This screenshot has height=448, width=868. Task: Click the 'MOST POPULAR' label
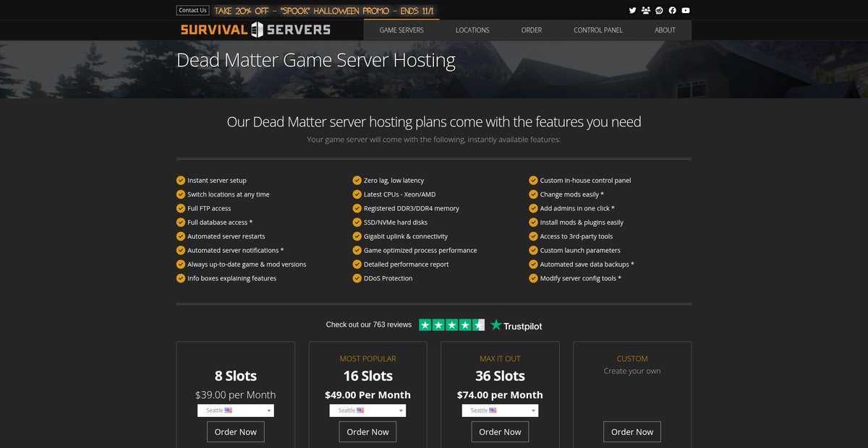pyautogui.click(x=367, y=358)
